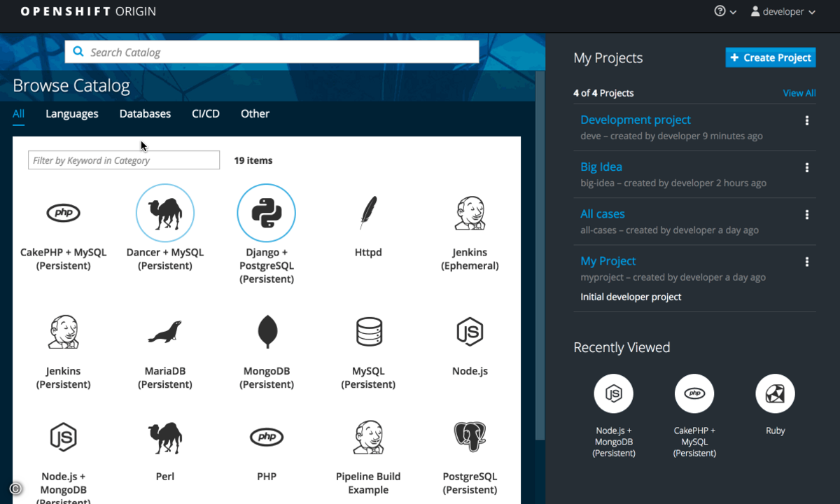Open actions menu for Development project

click(x=807, y=120)
